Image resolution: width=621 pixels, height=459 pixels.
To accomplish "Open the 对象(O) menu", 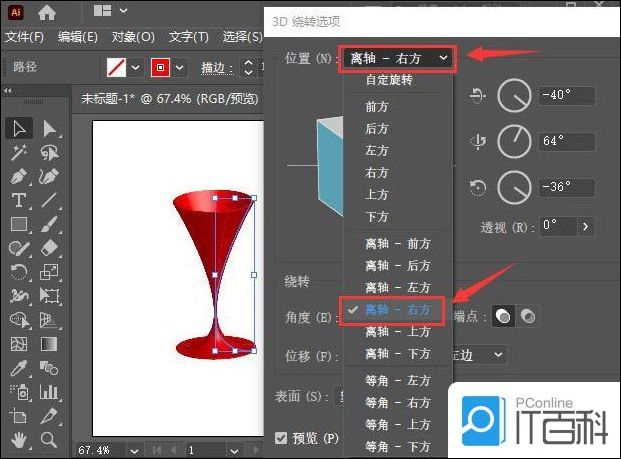I will tap(133, 37).
